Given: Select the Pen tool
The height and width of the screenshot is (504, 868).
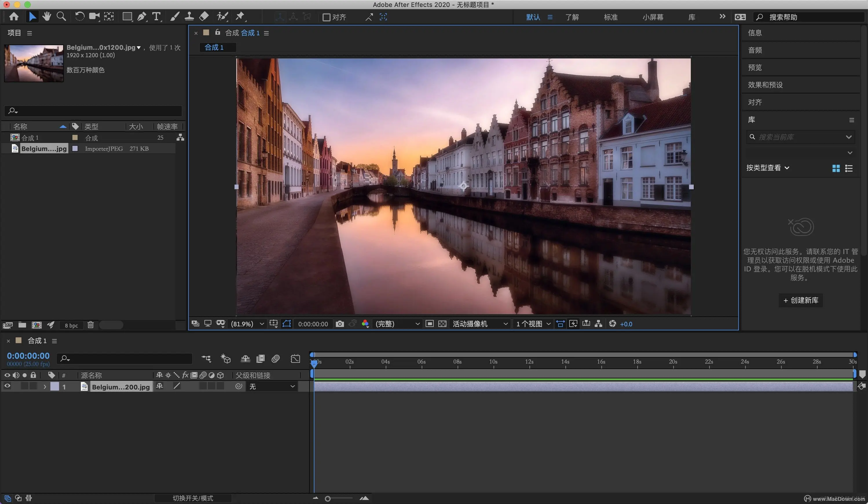Looking at the screenshot, I should 142,16.
